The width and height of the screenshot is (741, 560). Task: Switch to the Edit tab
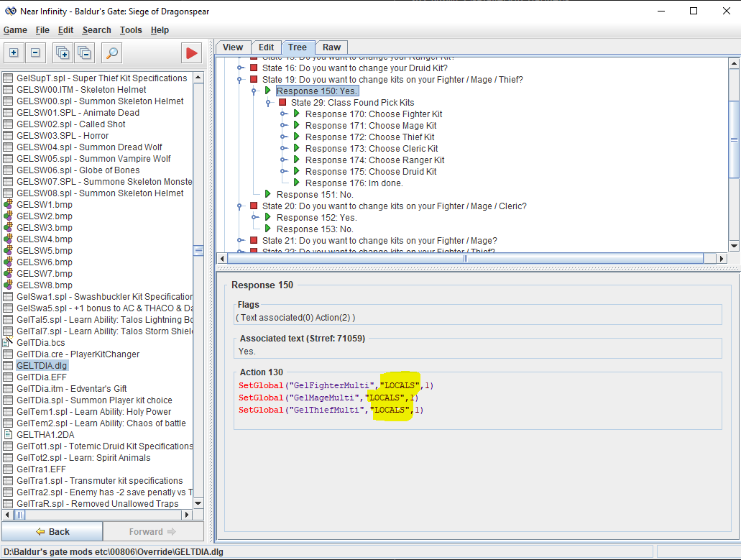click(x=266, y=47)
